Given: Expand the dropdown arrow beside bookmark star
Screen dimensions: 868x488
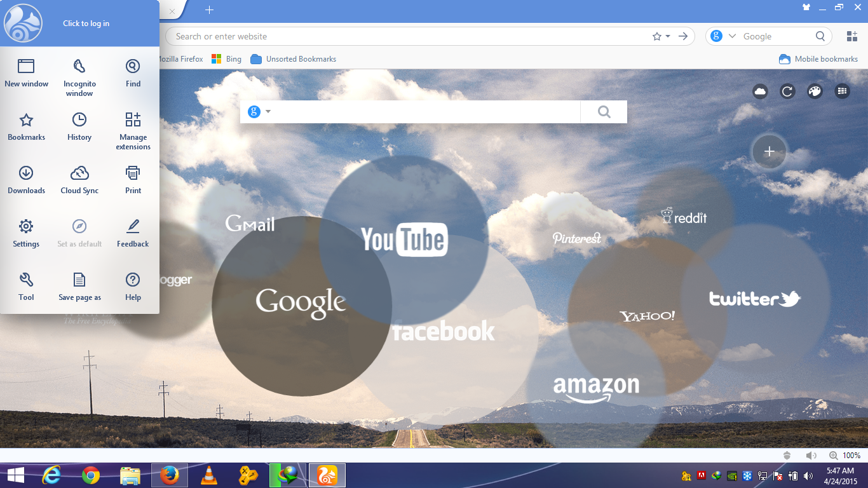Looking at the screenshot, I should point(668,37).
